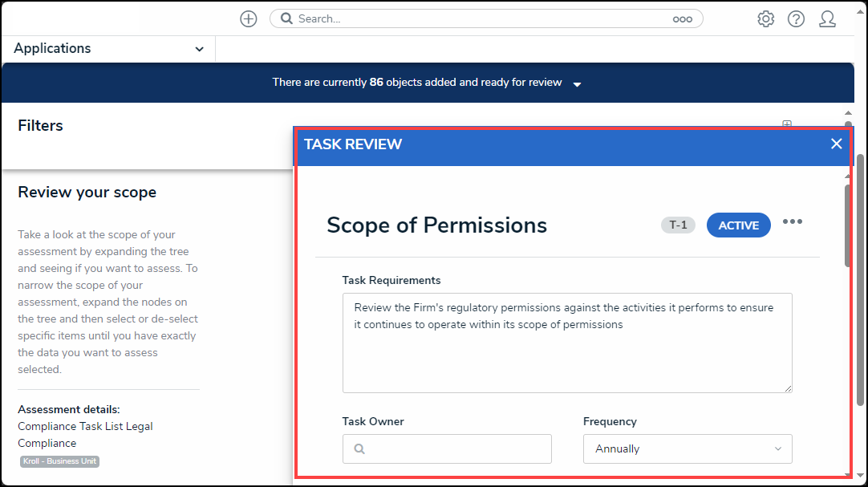Click the top Search input box
This screenshot has width=868, height=487.
click(481, 19)
